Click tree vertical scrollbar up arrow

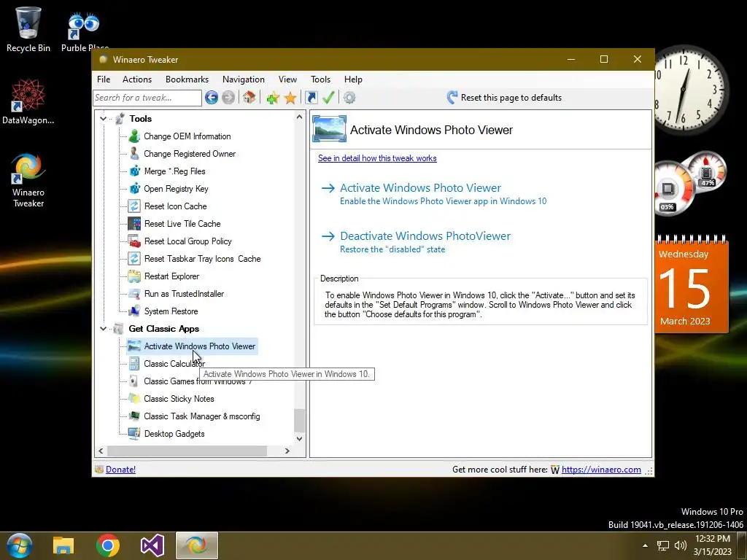click(x=299, y=117)
